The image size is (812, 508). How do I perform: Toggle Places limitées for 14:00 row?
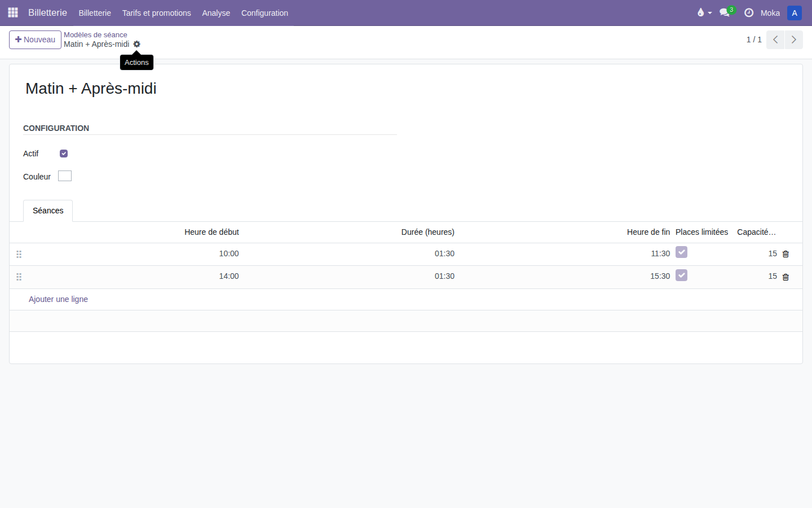(x=681, y=275)
